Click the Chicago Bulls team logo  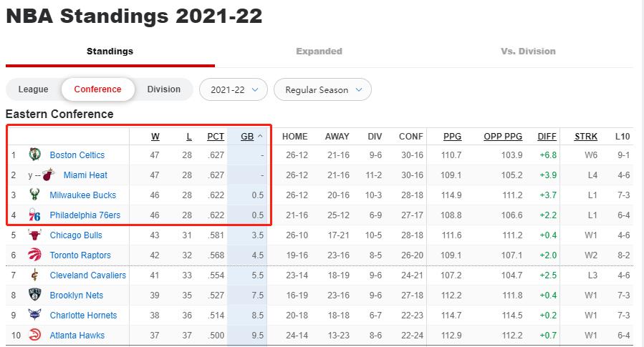click(x=35, y=235)
